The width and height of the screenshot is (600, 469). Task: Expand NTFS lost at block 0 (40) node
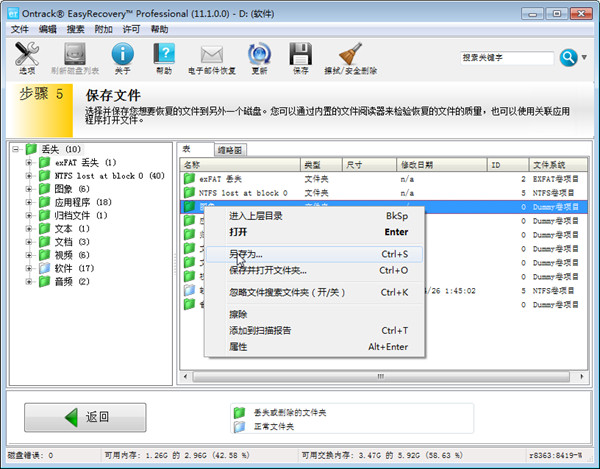28,176
